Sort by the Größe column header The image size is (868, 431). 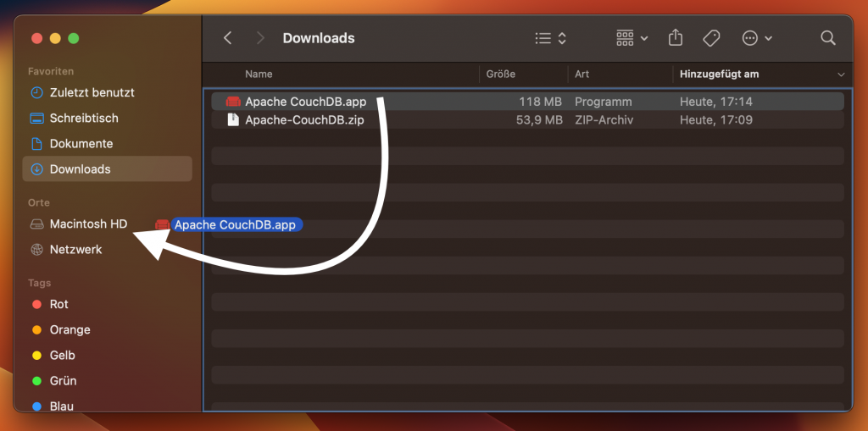click(501, 75)
